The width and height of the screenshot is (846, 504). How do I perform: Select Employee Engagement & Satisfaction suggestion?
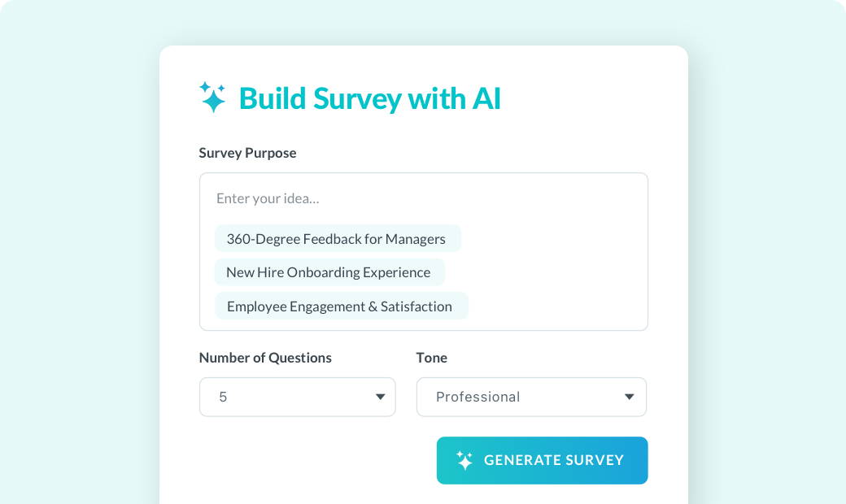[342, 306]
